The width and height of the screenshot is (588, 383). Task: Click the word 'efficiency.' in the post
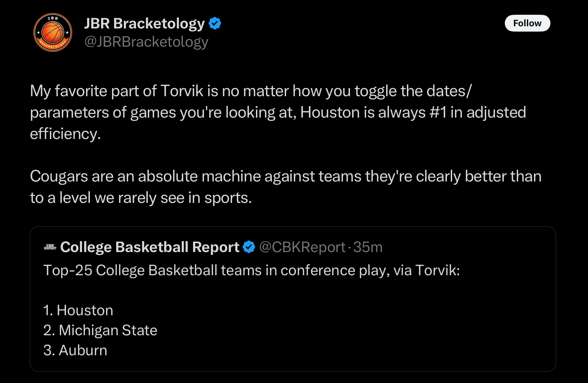[x=65, y=134]
